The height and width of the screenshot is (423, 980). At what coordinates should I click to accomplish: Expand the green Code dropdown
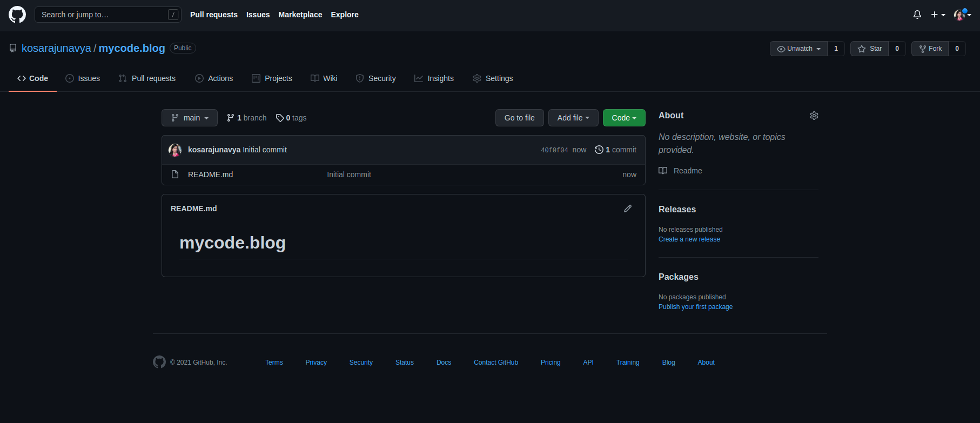click(624, 118)
